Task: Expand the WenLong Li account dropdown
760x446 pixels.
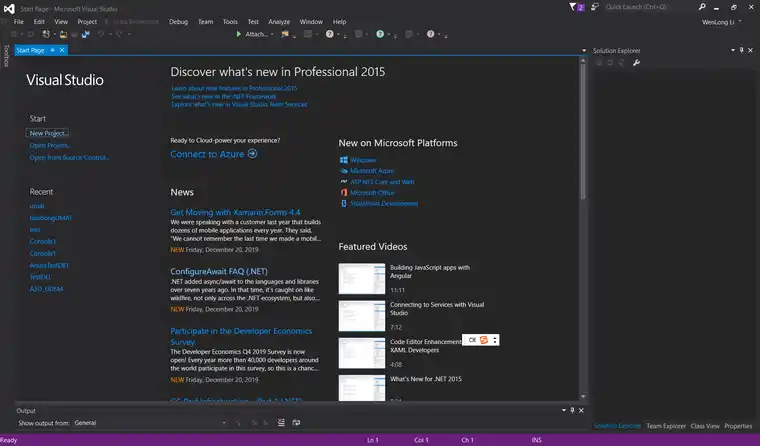Action: tap(740, 22)
